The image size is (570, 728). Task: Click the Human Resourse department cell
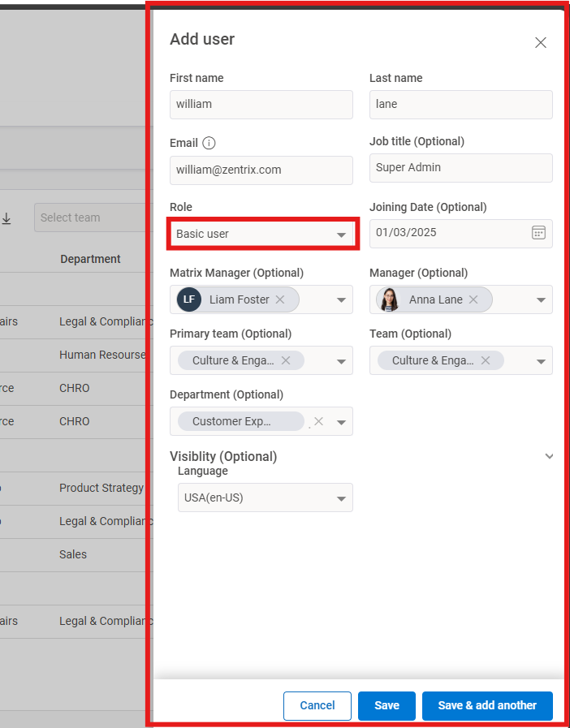tap(102, 355)
